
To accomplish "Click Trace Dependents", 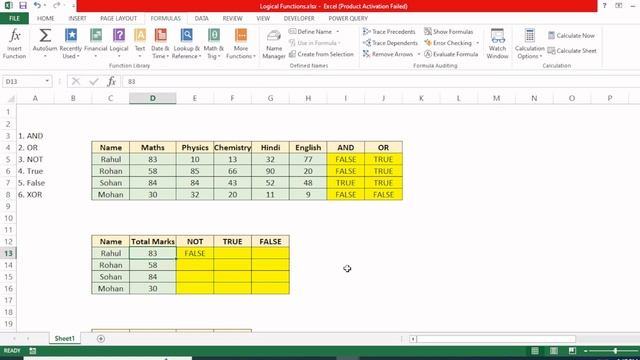I will (x=390, y=43).
